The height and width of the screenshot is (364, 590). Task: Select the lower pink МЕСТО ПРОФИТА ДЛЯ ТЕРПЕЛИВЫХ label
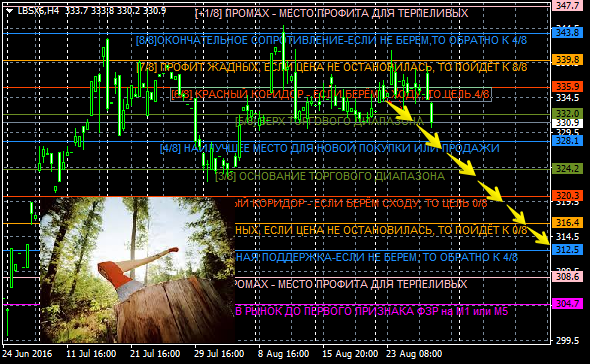351,284
